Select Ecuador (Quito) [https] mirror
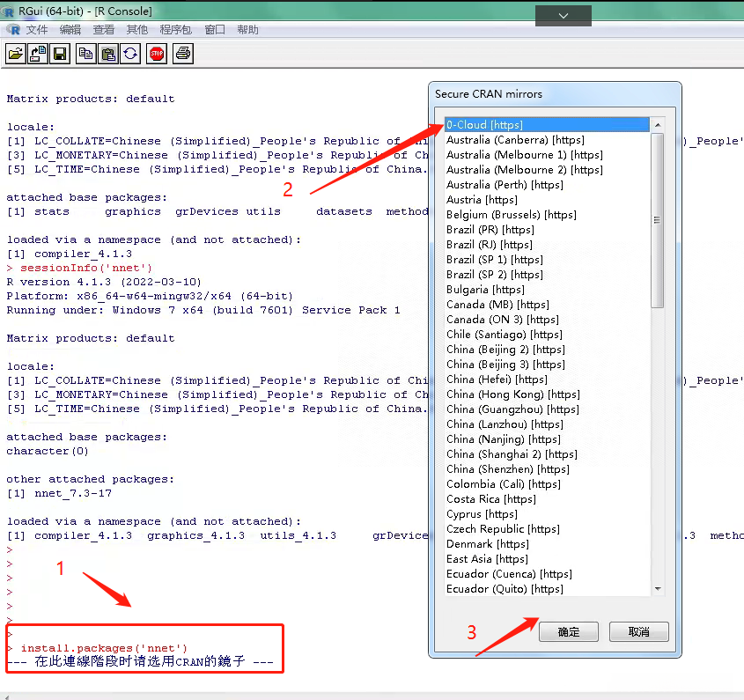This screenshot has height=700, width=744. coord(547,589)
